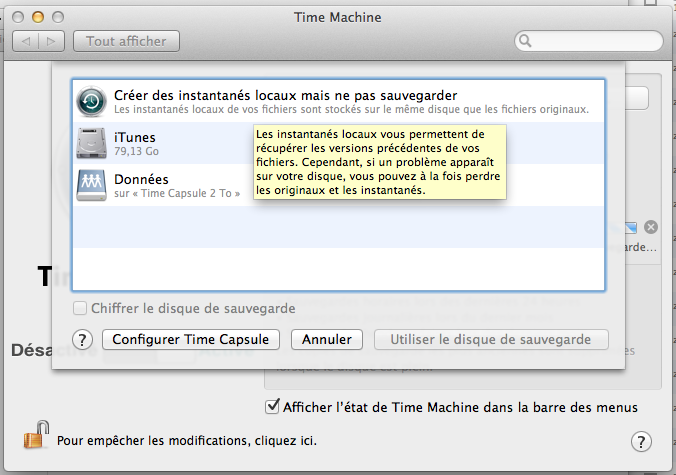
Task: Open help via question mark in dialog
Action: tap(82, 340)
